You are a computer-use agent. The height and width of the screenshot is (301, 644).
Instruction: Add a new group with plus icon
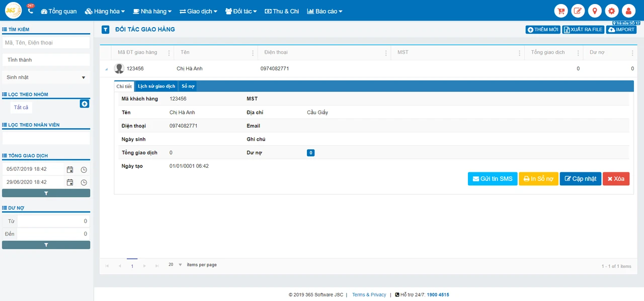click(x=85, y=104)
